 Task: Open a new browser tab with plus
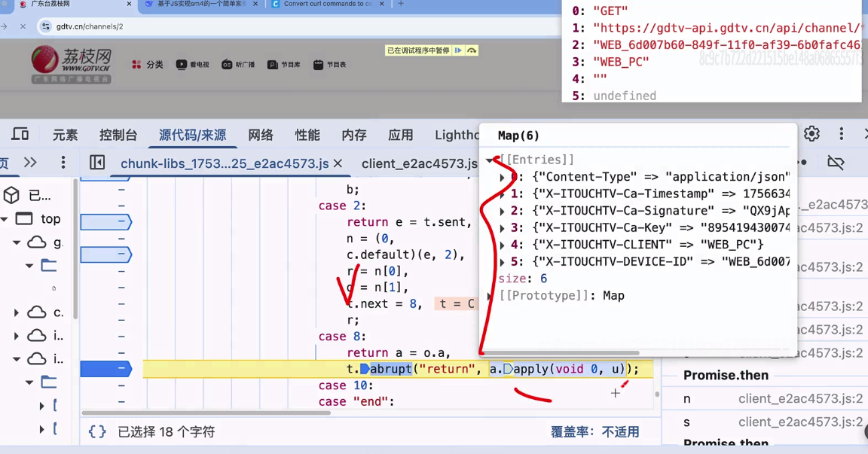(401, 4)
